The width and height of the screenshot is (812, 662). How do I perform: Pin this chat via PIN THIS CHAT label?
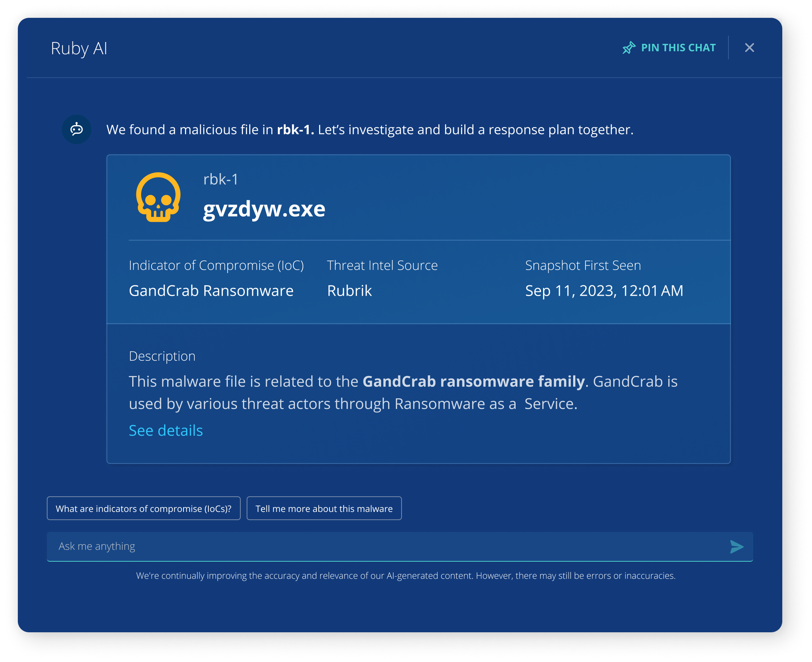coord(678,48)
